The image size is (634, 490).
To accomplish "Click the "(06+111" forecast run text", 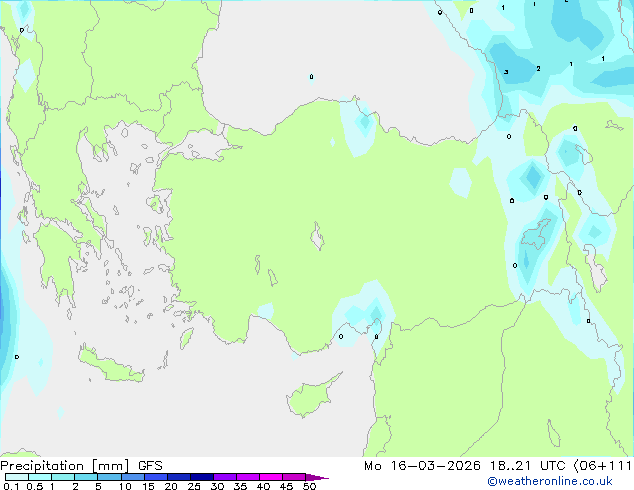I will 603,466.
